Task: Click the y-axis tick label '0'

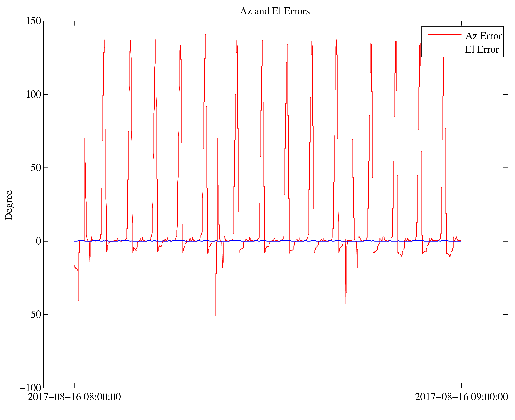Action: tap(38, 241)
